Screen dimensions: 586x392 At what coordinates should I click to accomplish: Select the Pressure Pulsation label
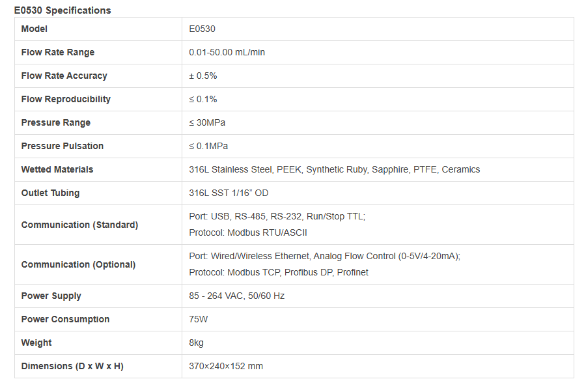pyautogui.click(x=63, y=146)
